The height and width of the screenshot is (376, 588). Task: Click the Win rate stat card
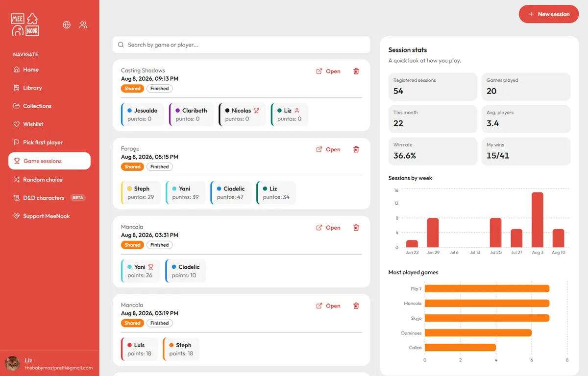pyautogui.click(x=433, y=151)
